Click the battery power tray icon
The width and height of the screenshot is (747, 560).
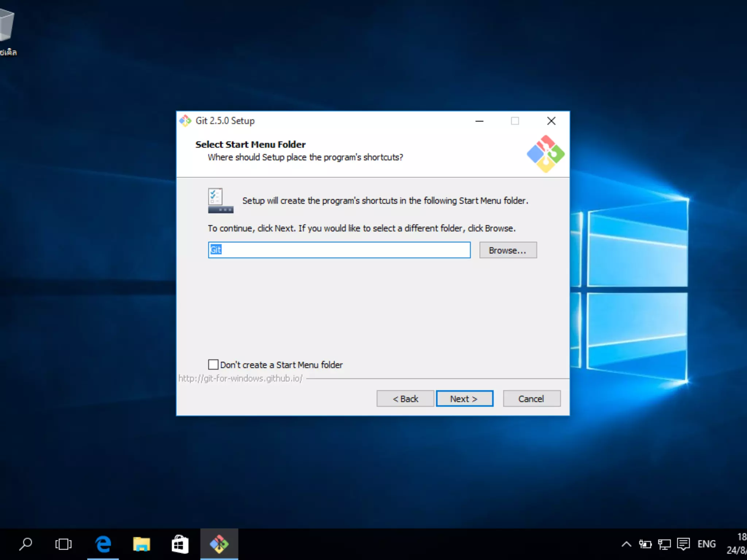(645, 544)
